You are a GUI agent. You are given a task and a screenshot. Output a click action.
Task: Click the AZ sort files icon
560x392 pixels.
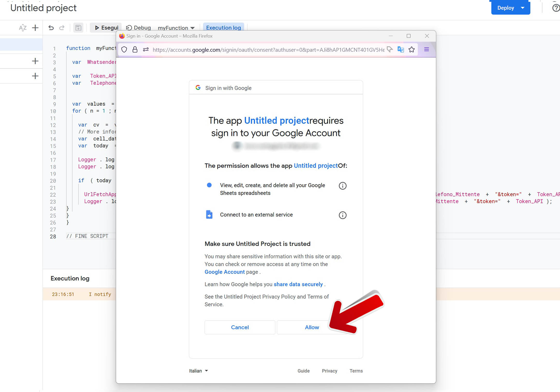(x=23, y=28)
